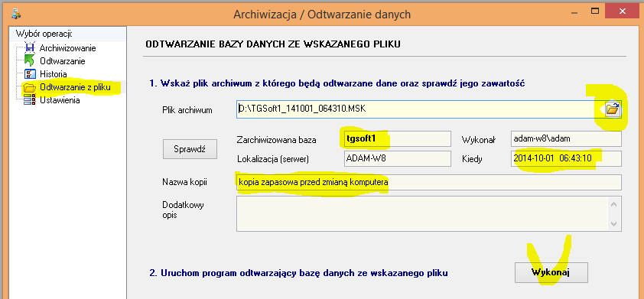Click scroll up arrow in Dodatkowy opis

click(x=614, y=204)
